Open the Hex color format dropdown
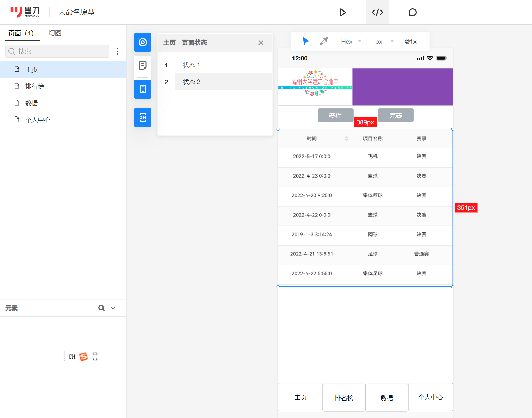Screen dimensions: 532x418 [x=351, y=42]
